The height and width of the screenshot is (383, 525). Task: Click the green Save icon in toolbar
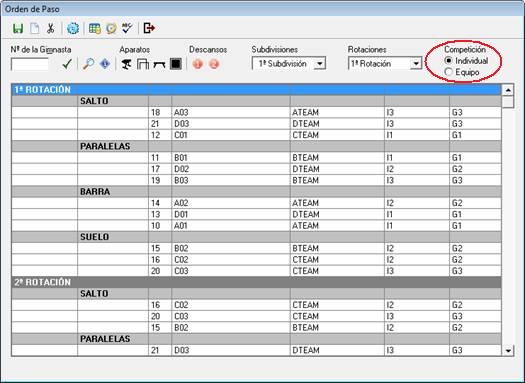18,28
